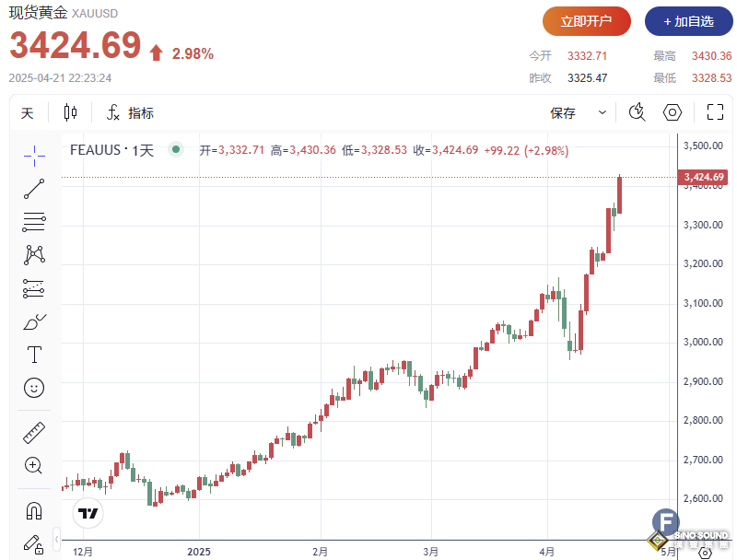
Task: Open candlestick chart style selector
Action: tap(71, 112)
